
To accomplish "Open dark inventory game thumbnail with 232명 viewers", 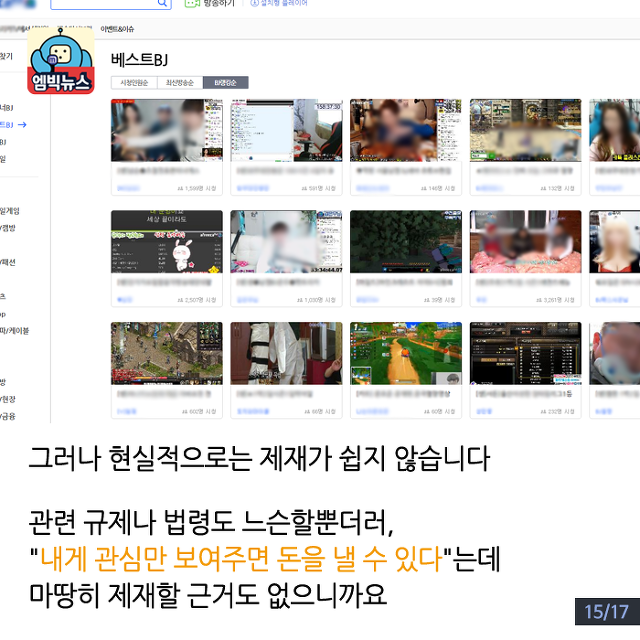I will tap(526, 353).
